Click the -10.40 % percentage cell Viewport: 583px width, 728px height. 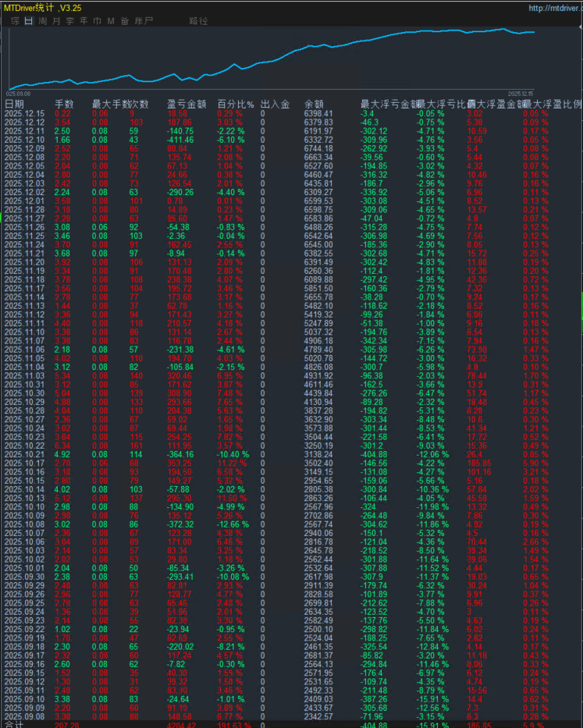click(x=233, y=455)
